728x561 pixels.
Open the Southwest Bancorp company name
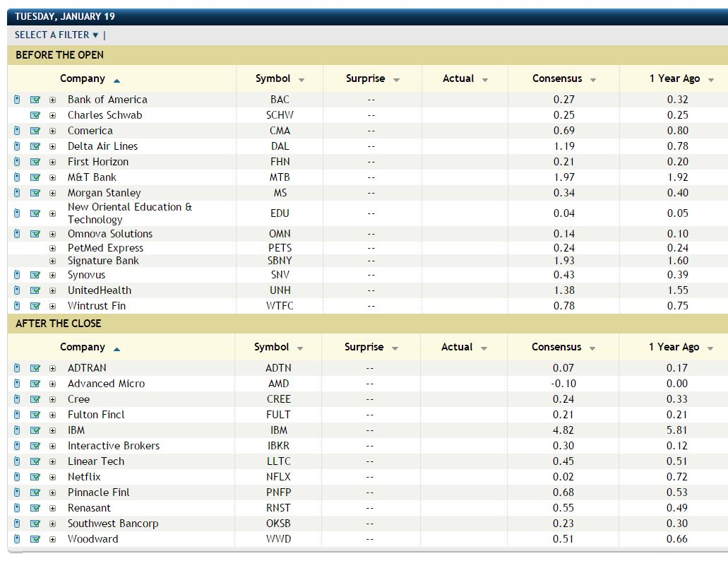tap(112, 524)
